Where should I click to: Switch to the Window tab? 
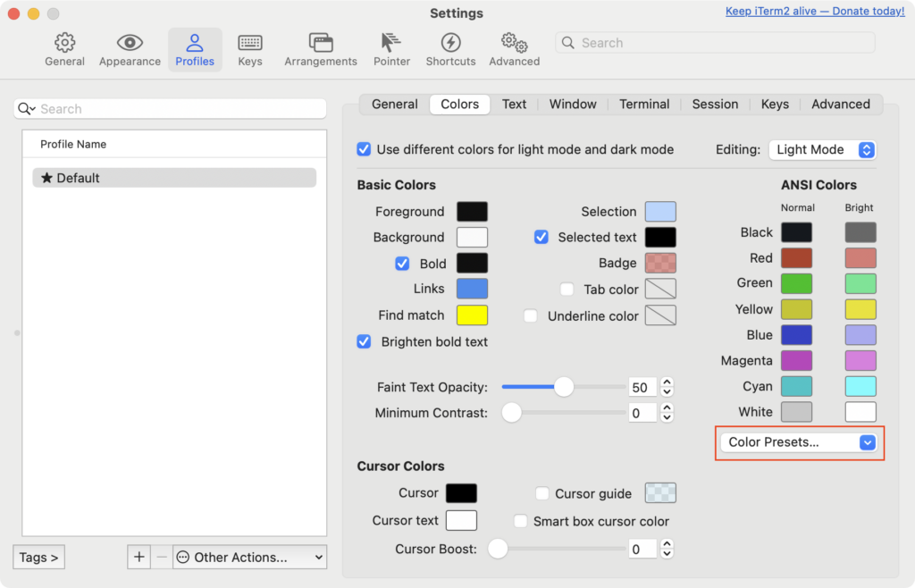pyautogui.click(x=573, y=104)
